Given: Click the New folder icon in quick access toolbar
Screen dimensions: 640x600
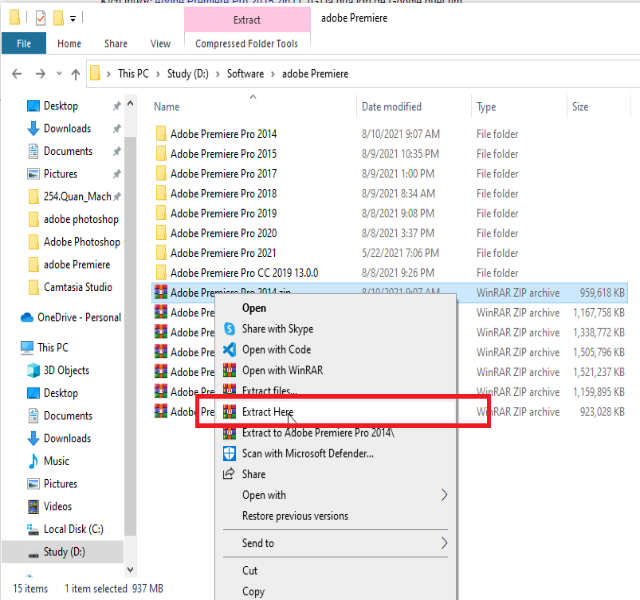Looking at the screenshot, I should point(58,18).
